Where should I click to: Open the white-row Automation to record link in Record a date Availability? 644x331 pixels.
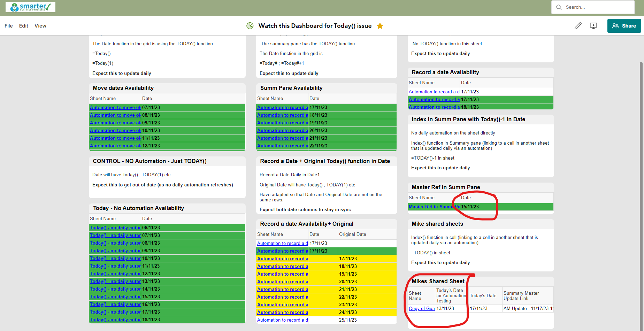pos(434,92)
